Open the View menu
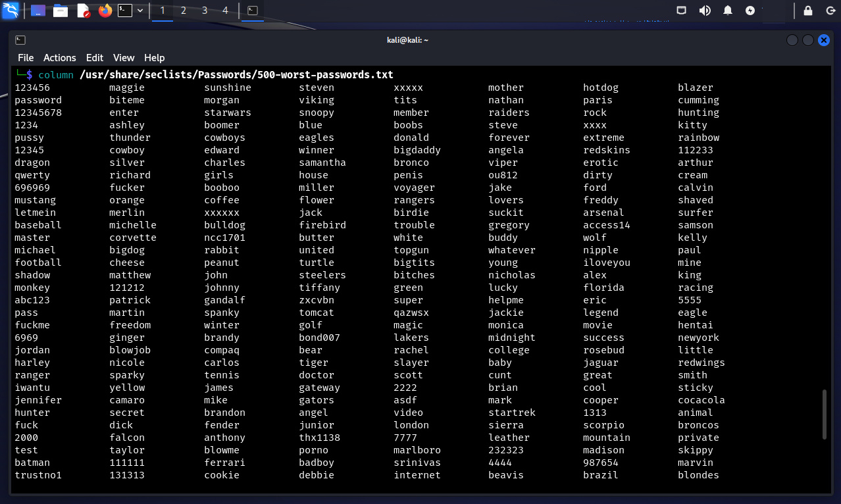The height and width of the screenshot is (504, 841). coord(124,58)
